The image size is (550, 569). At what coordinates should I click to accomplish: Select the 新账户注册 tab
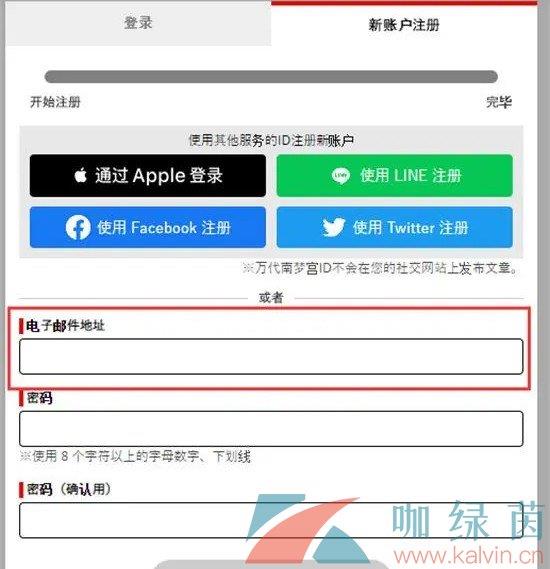tap(404, 25)
